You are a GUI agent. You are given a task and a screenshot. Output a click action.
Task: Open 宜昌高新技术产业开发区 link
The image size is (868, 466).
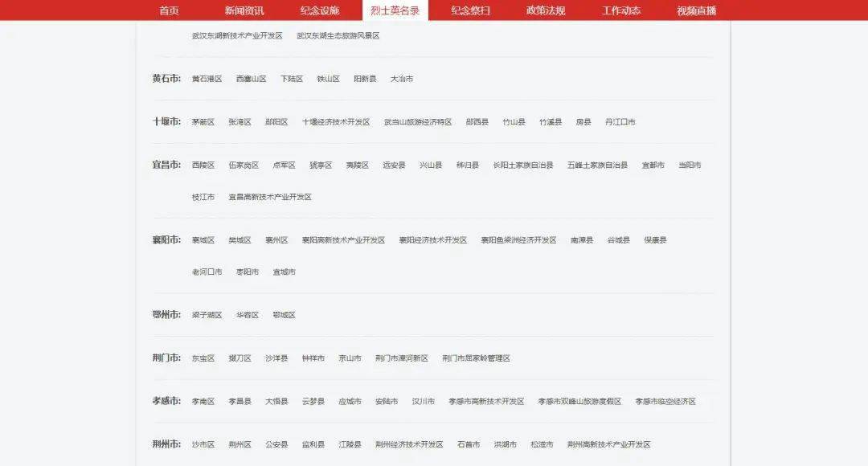coord(270,198)
